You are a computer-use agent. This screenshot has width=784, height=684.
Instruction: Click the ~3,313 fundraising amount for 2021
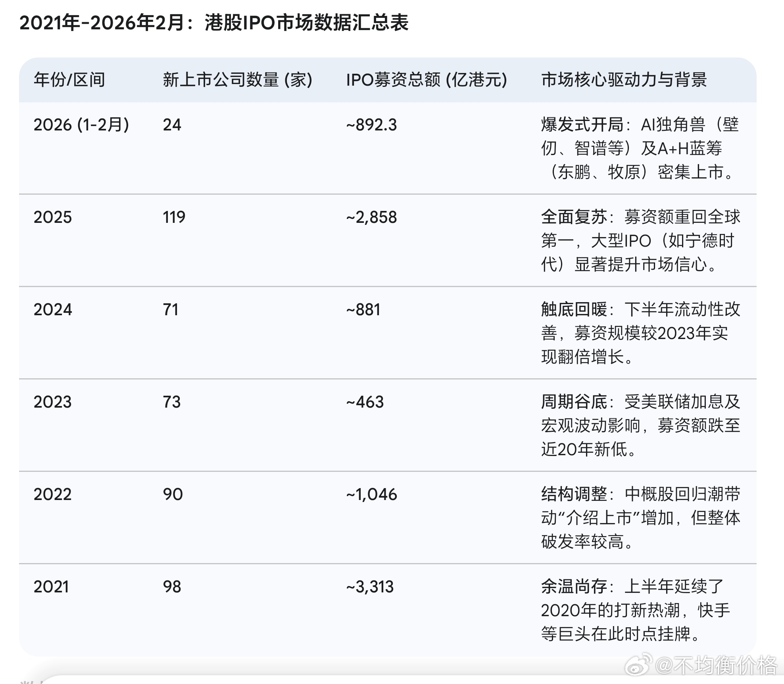pos(370,587)
